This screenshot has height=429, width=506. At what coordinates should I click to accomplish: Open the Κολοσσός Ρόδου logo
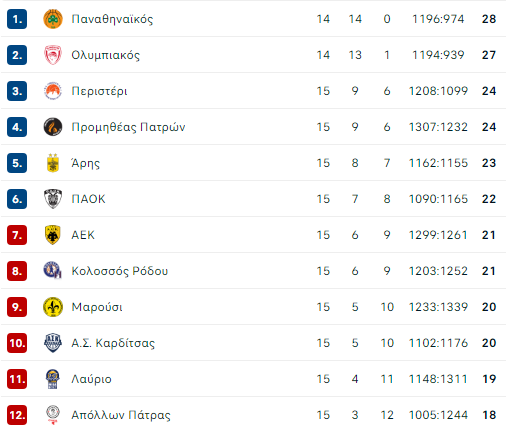pos(53,271)
